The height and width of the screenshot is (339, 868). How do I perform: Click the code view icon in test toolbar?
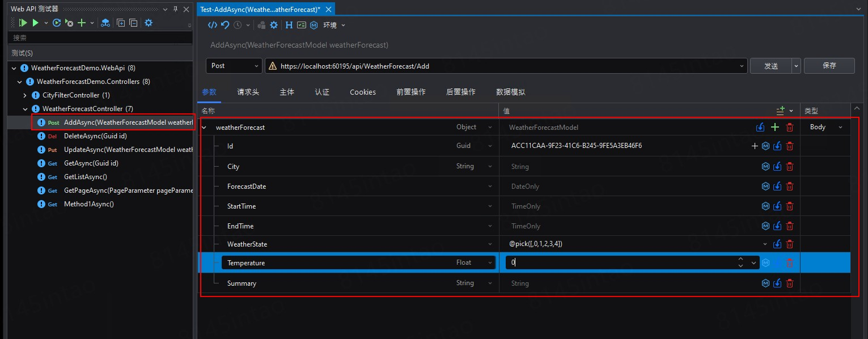212,25
